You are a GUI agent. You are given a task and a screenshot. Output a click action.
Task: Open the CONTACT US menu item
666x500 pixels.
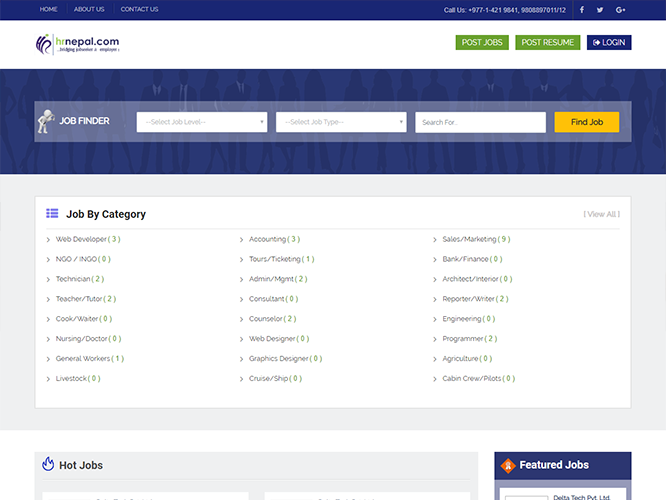pos(139,9)
